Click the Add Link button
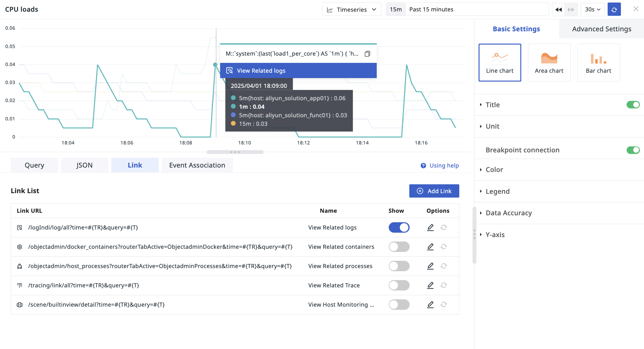 434,191
